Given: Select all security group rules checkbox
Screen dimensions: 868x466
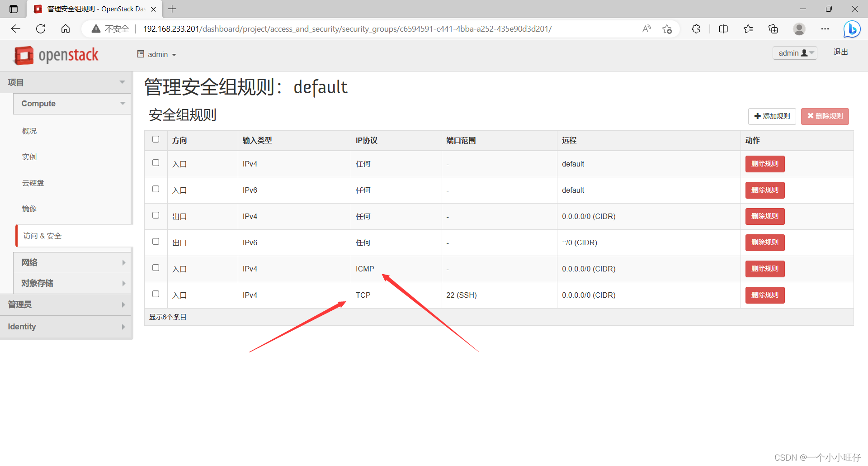Looking at the screenshot, I should pos(156,139).
